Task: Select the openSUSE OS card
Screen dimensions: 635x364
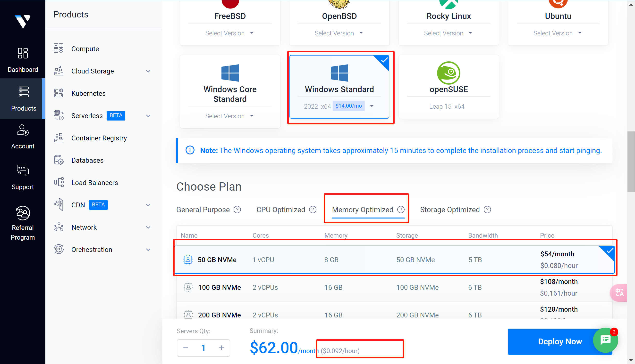Action: (449, 87)
